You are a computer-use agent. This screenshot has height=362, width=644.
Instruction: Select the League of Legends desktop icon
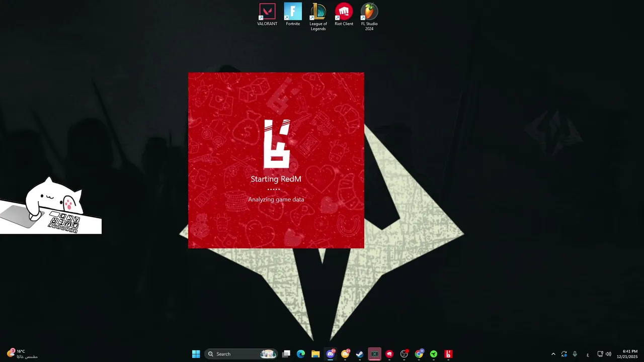click(x=318, y=17)
